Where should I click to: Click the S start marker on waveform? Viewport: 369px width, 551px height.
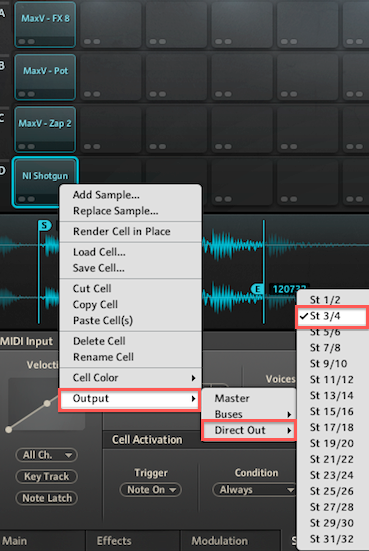coord(45,225)
